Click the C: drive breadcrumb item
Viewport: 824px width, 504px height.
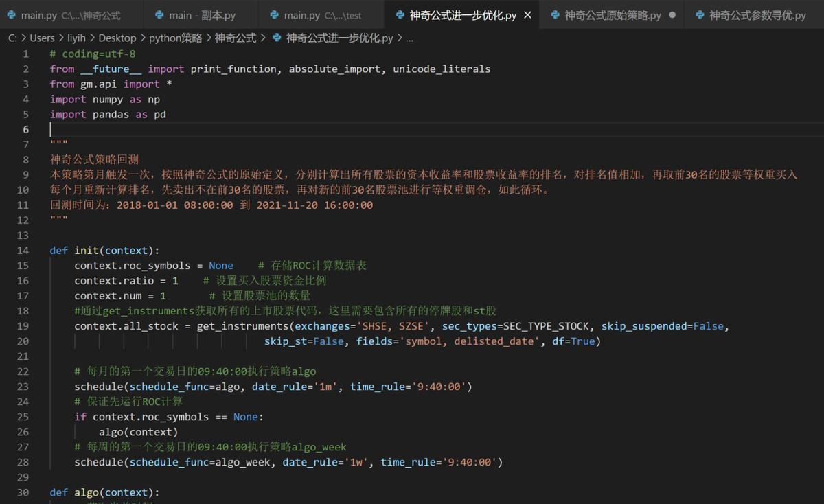click(12, 38)
